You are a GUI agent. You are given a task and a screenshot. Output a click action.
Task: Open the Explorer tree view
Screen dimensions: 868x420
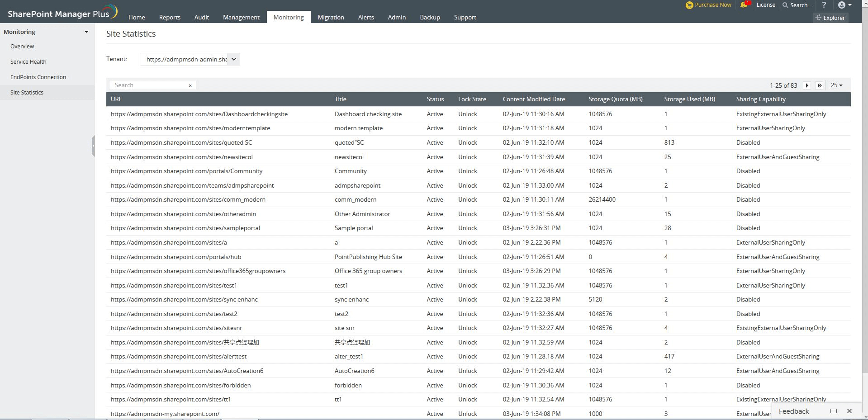830,18
